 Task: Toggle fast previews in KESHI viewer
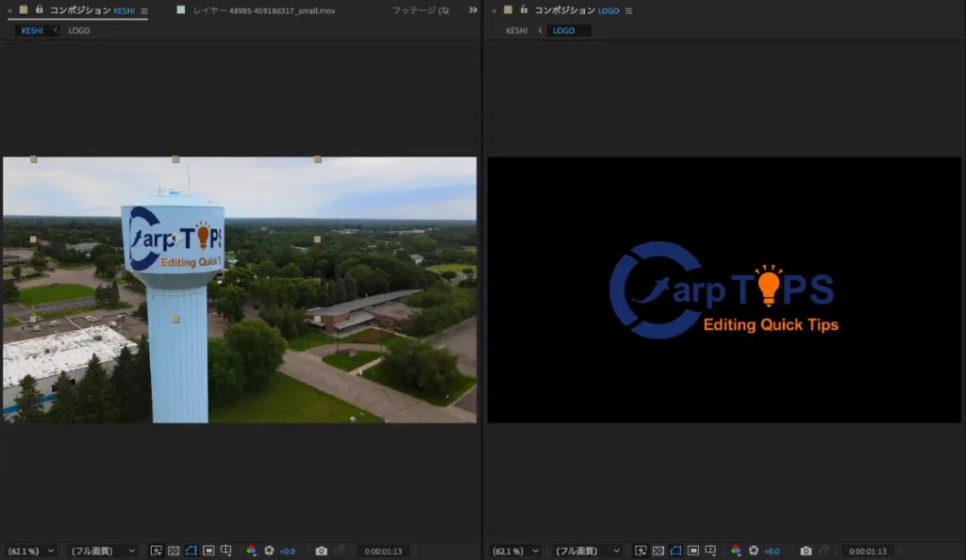157,551
